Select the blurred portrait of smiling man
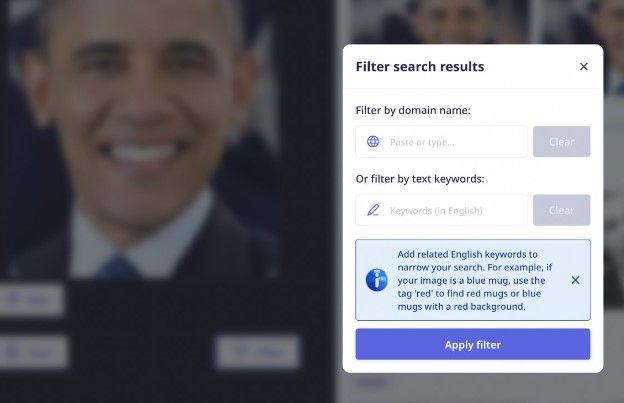Image resolution: width=624 pixels, height=403 pixels. point(145,139)
